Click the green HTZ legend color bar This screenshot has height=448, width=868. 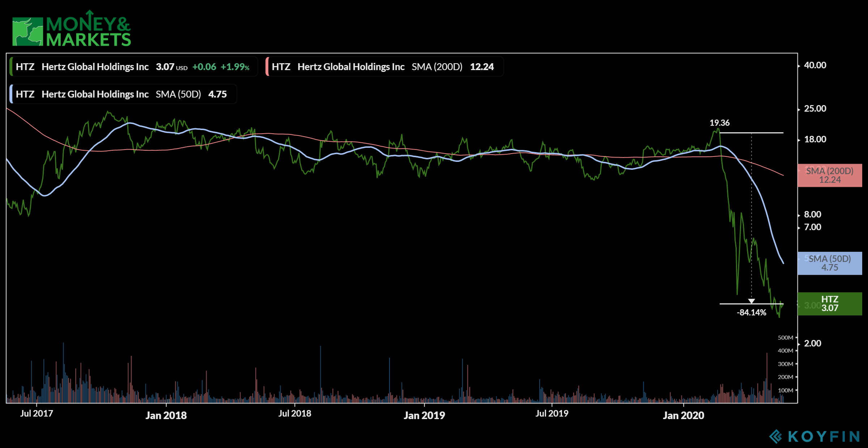[x=11, y=67]
